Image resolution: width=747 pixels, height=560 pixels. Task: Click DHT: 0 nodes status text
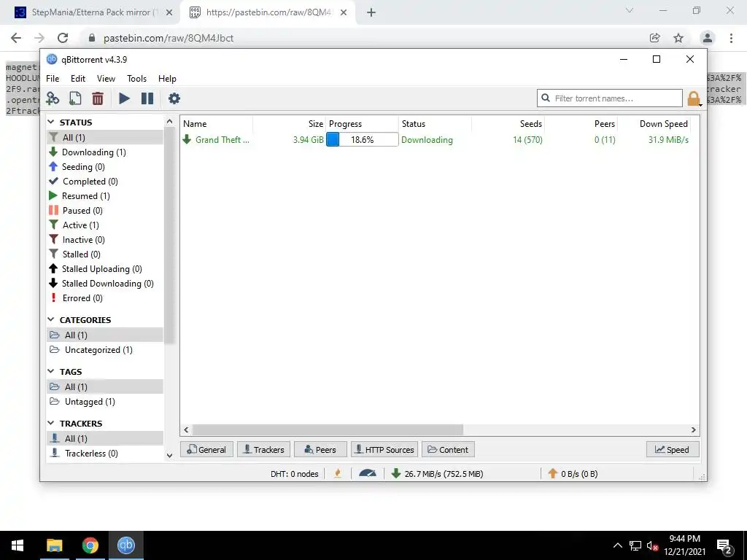[x=295, y=474]
